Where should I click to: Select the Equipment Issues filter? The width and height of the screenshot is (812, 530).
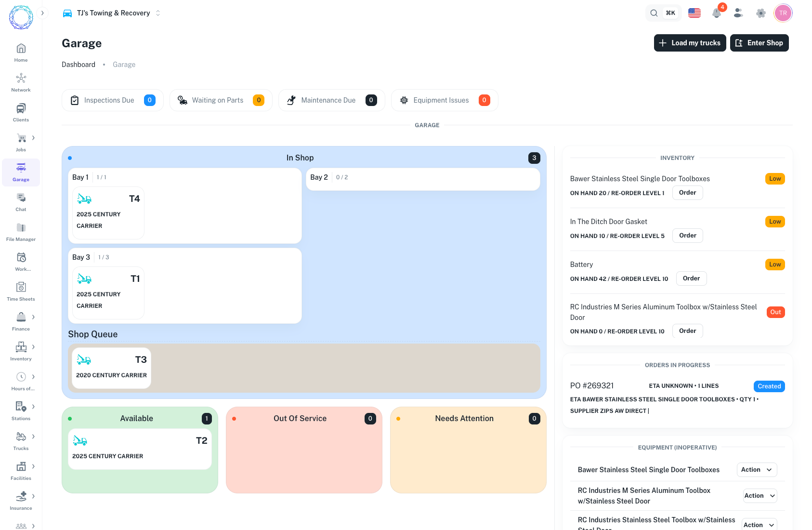444,100
